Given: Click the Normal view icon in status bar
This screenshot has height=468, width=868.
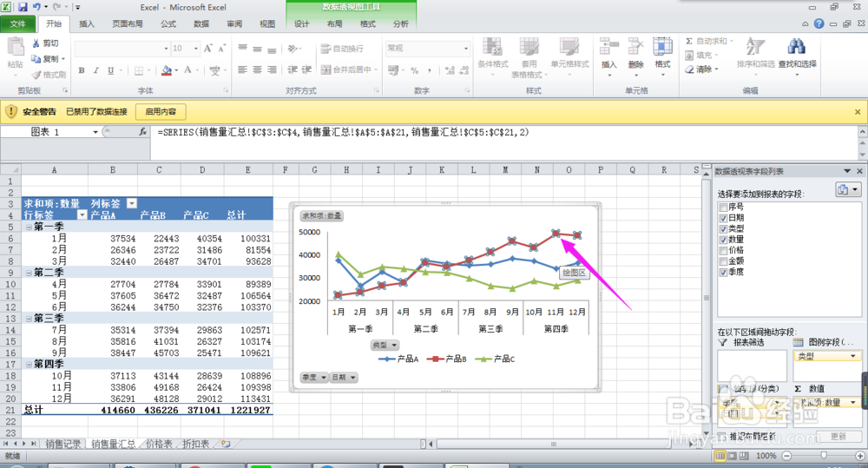Looking at the screenshot, I should 720,456.
